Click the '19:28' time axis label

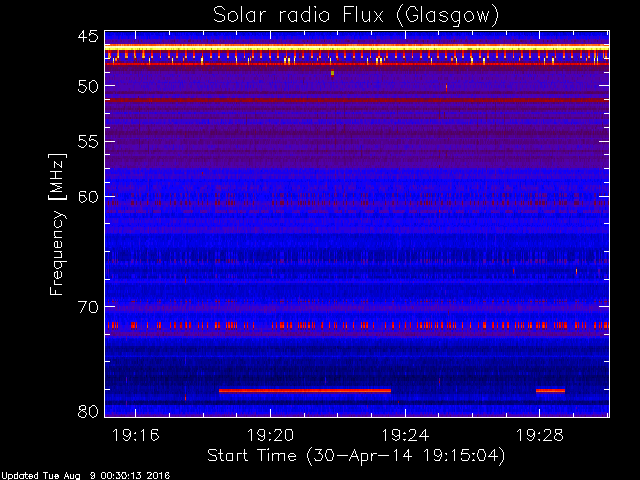point(540,435)
